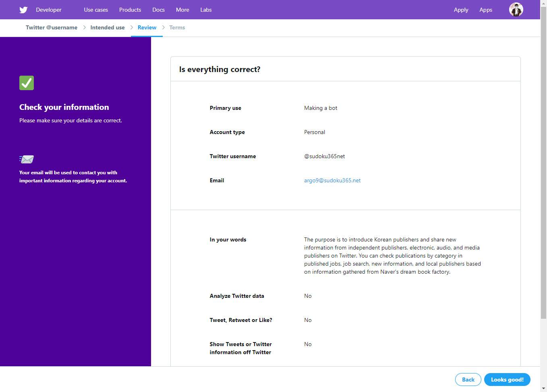547x392 pixels.
Task: Open the Apply page link
Action: coord(461,10)
